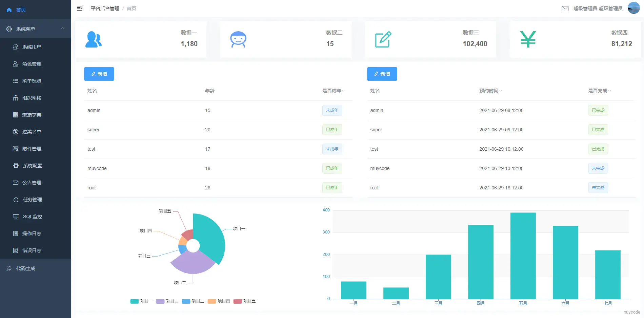This screenshot has width=644, height=318.
Task: Toggle 项目三 legend item visibility
Action: [193, 301]
